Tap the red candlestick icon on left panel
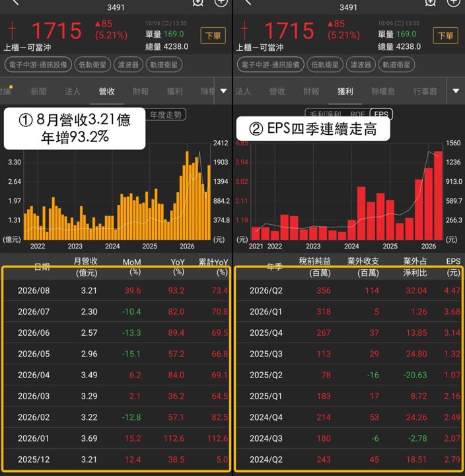The image size is (465, 476). (12, 30)
